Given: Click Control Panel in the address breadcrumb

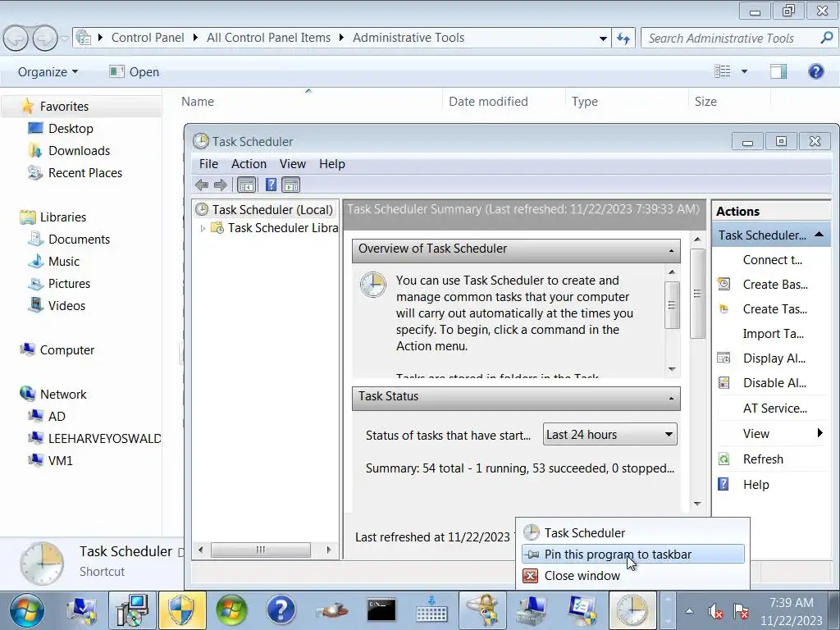Looking at the screenshot, I should [x=148, y=38].
